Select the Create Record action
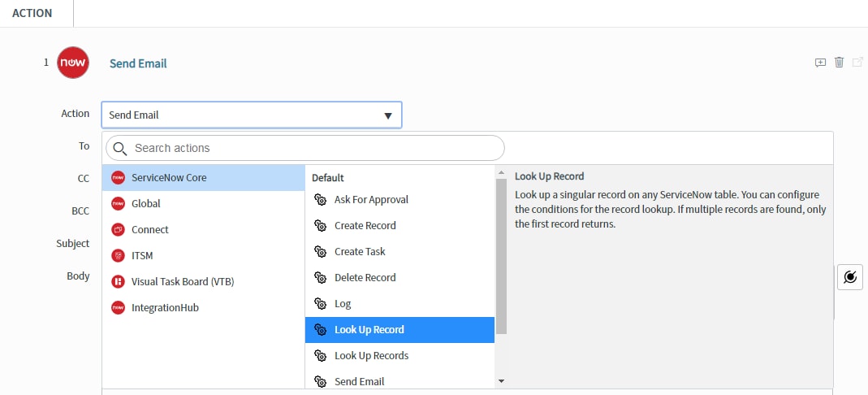The width and height of the screenshot is (868, 395). tap(399, 225)
